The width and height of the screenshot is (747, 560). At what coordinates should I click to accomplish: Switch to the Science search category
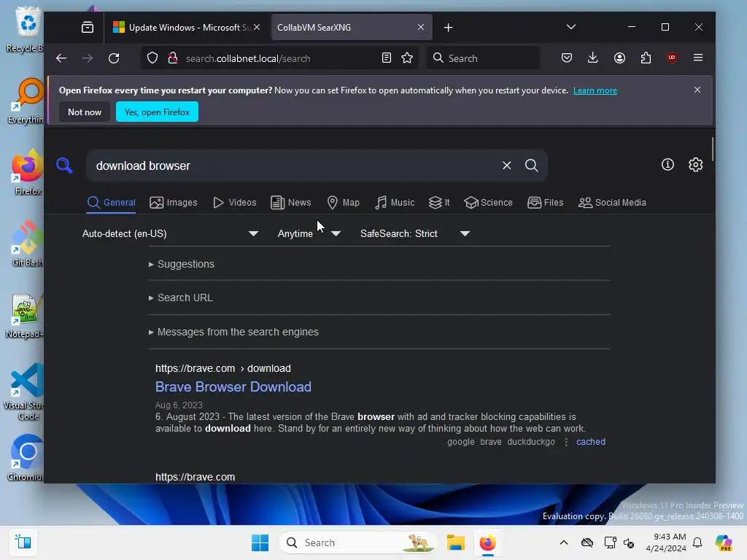click(489, 203)
